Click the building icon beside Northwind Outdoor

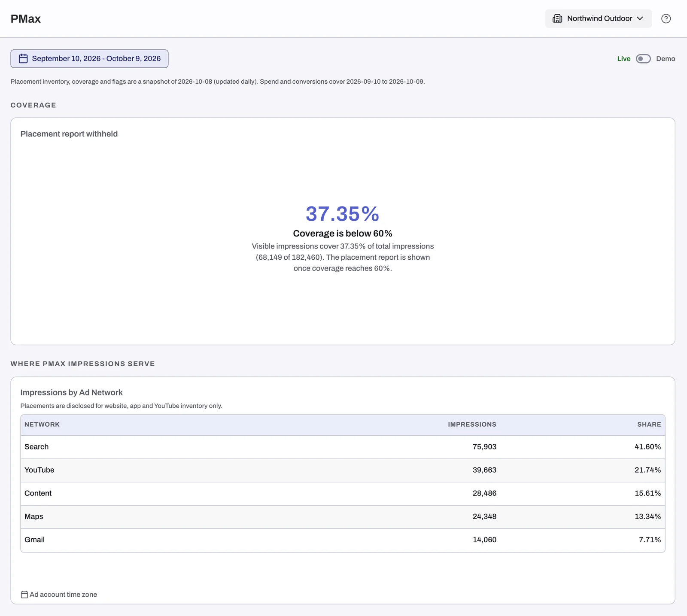point(557,18)
